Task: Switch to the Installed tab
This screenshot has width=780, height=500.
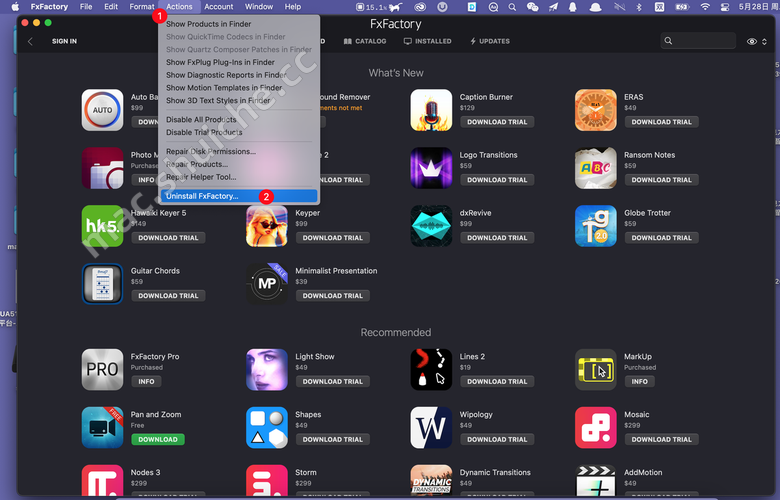Action: 427,41
